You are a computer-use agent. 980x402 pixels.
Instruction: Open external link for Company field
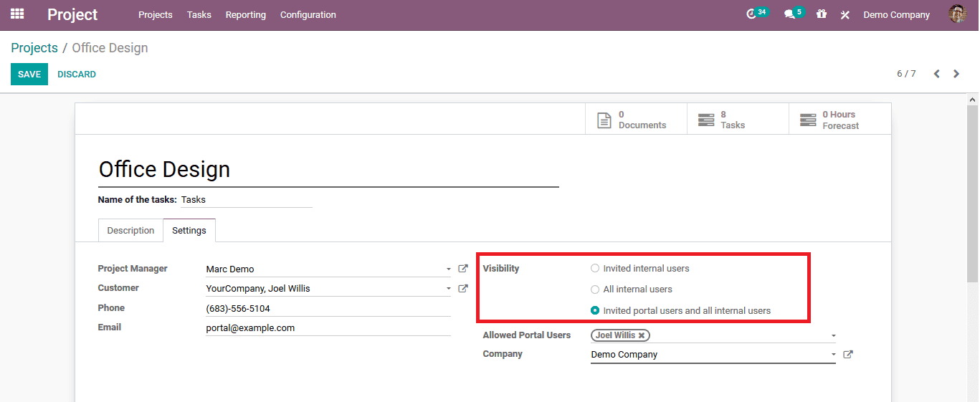click(x=847, y=354)
